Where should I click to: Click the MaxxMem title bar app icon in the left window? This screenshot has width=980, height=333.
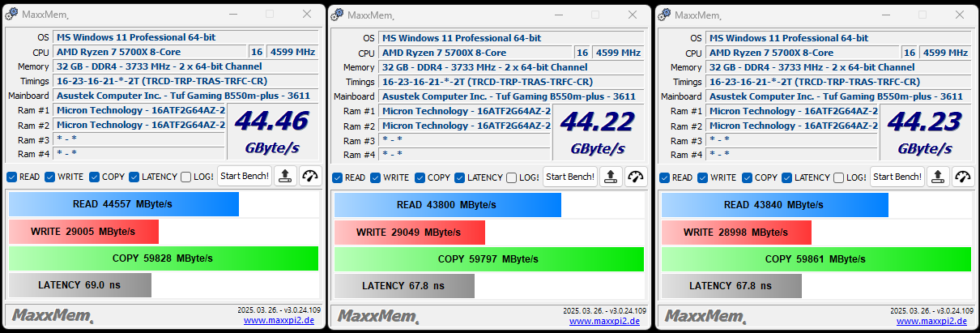coord(13,14)
